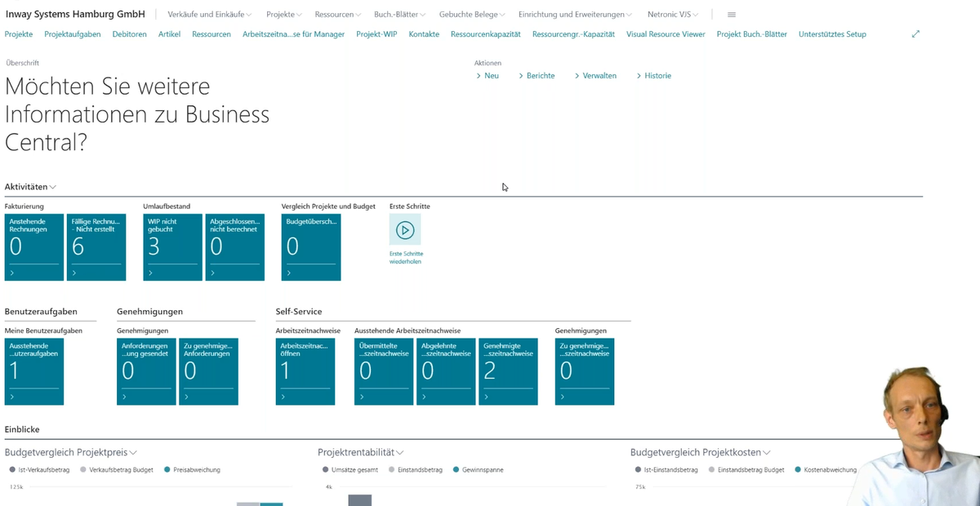The image size is (980, 506).
Task: Open the Kontakte link
Action: pyautogui.click(x=424, y=34)
